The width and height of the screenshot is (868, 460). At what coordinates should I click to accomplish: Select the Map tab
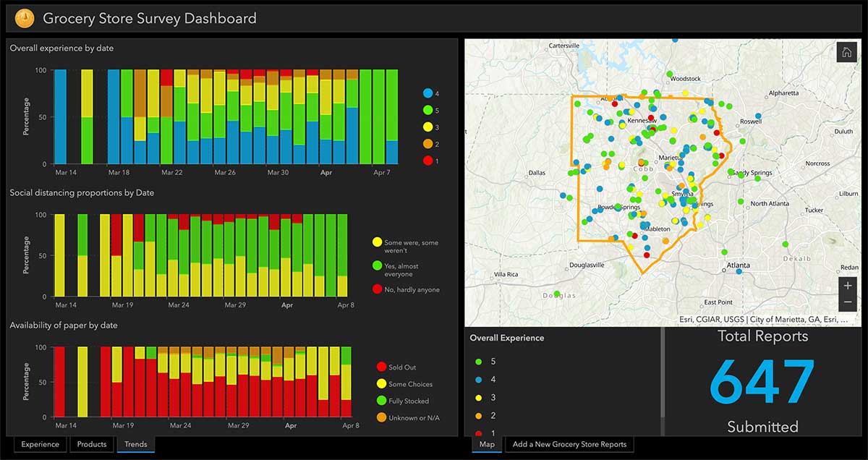487,444
